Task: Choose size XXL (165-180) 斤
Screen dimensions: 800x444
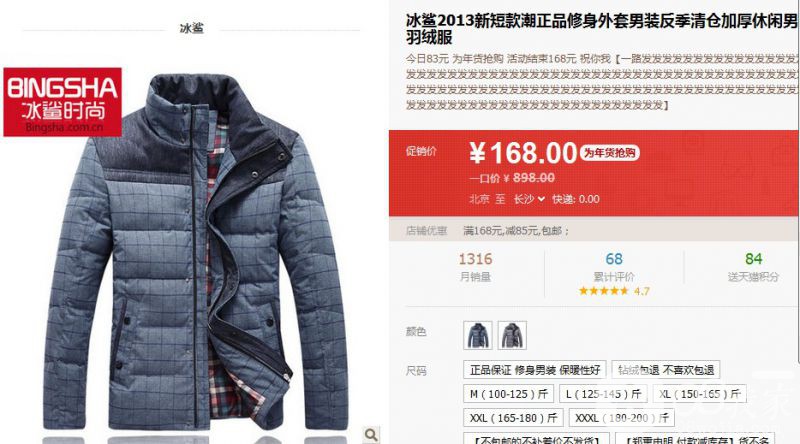Action: 513,418
